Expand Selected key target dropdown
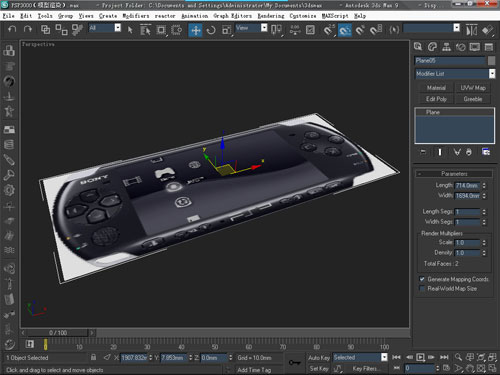 tap(384, 357)
